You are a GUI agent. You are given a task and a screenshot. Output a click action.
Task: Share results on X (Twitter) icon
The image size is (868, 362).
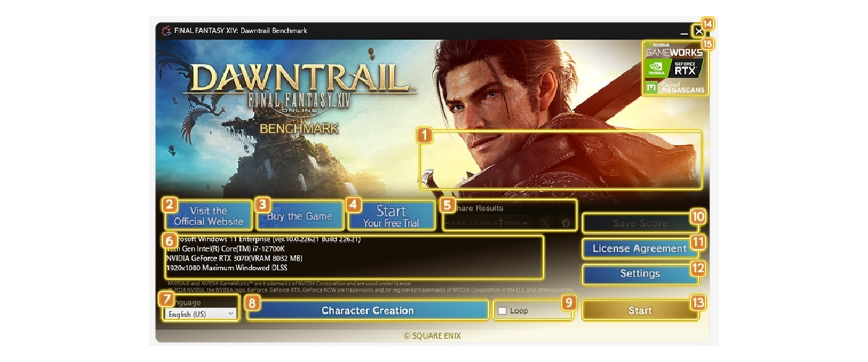click(545, 223)
